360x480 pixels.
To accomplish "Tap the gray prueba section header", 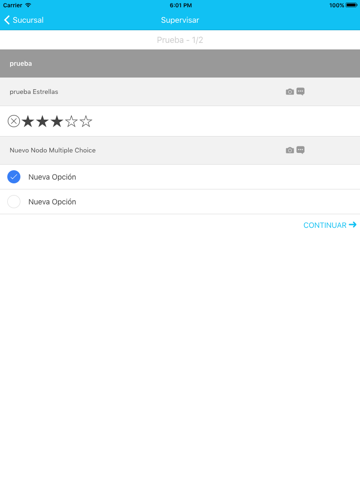I will click(180, 64).
